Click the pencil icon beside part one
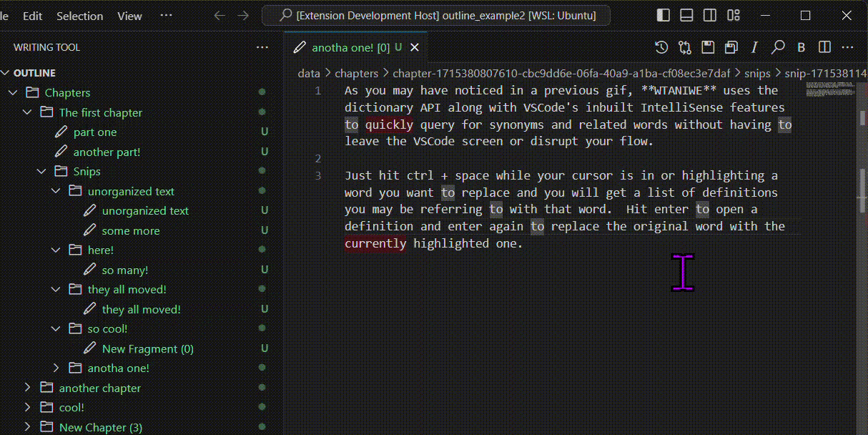The width and height of the screenshot is (868, 435). click(x=61, y=132)
